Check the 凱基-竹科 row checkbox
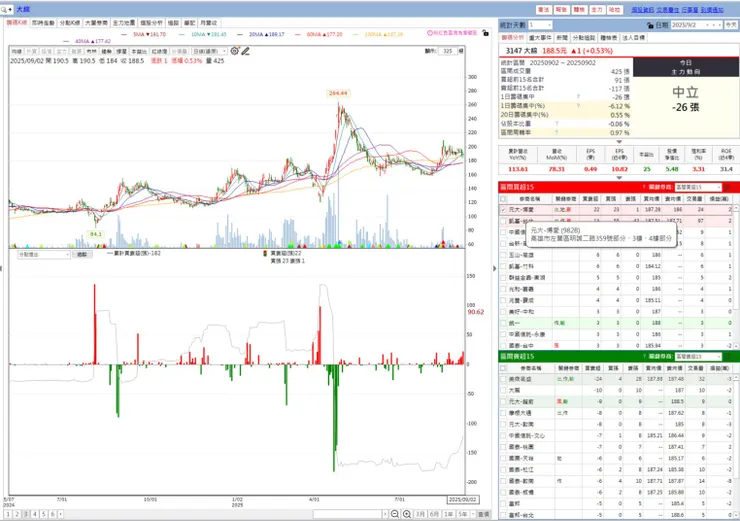This screenshot has width=740, height=521. [x=503, y=266]
